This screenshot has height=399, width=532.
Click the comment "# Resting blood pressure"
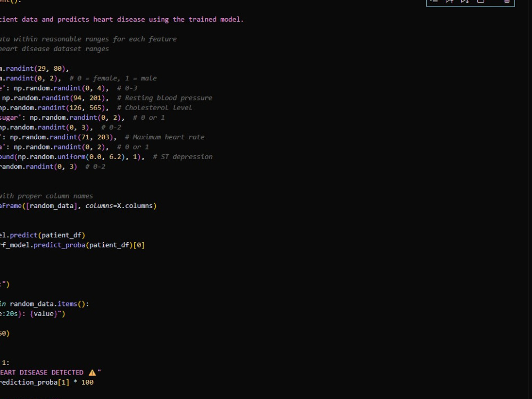(164, 98)
